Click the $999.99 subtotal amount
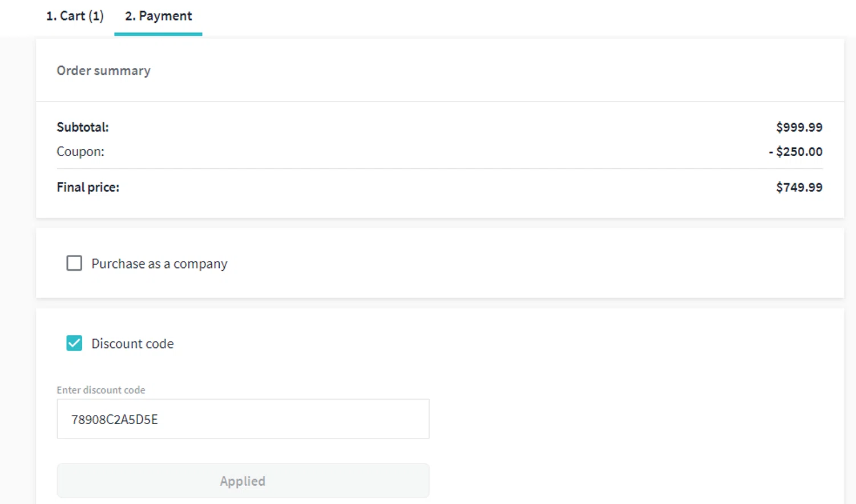This screenshot has width=856, height=504. (x=799, y=127)
